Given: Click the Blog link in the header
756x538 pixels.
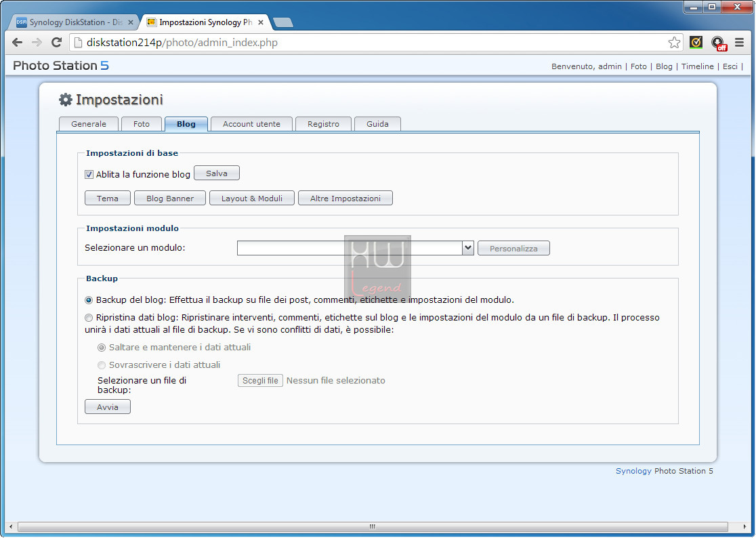Looking at the screenshot, I should 664,66.
